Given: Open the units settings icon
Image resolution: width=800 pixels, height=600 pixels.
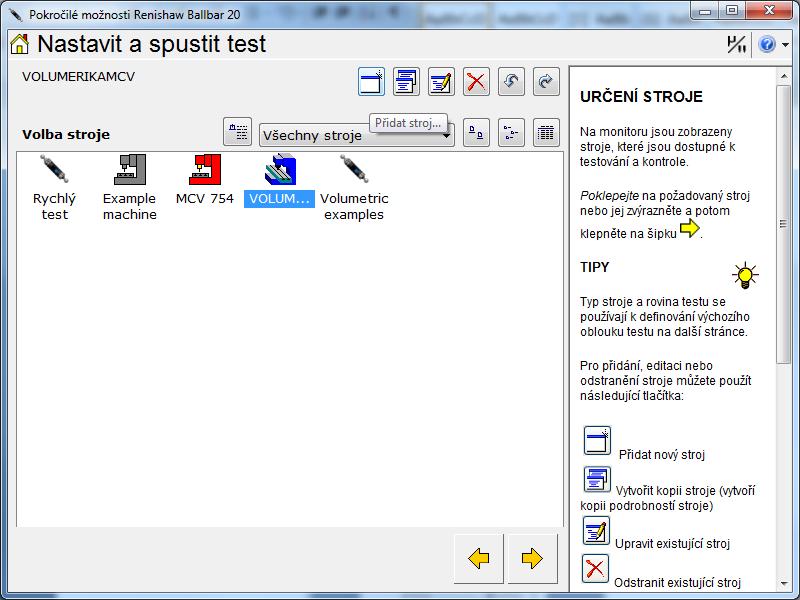Looking at the screenshot, I should click(736, 44).
